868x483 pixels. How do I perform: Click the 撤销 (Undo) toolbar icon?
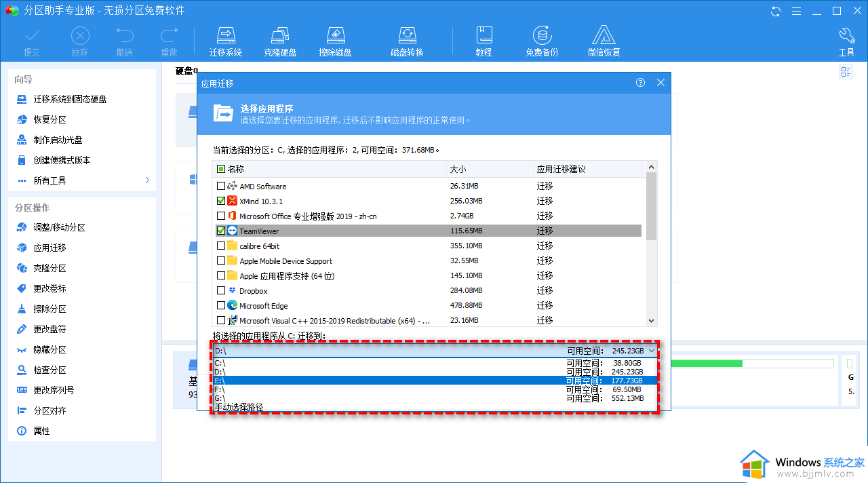tap(124, 42)
